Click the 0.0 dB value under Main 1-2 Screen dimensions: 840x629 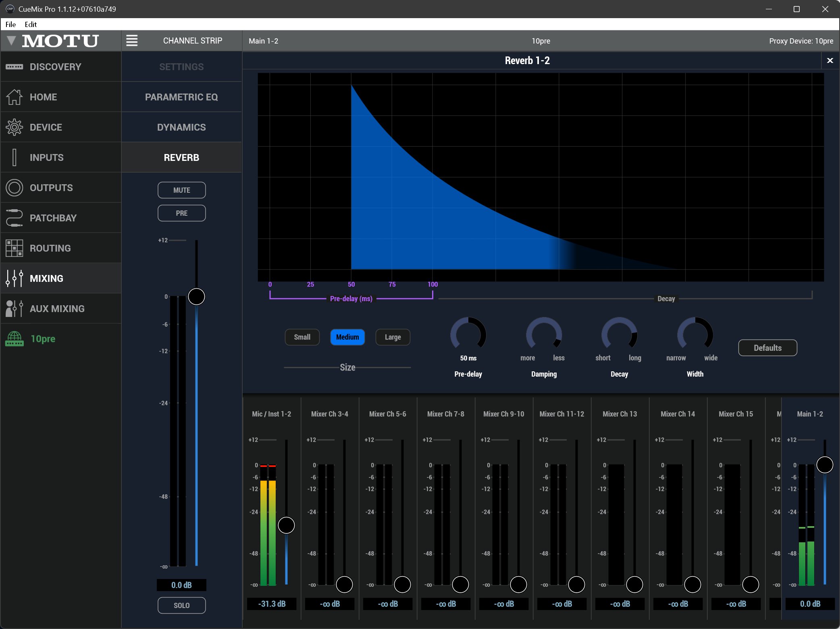(810, 604)
